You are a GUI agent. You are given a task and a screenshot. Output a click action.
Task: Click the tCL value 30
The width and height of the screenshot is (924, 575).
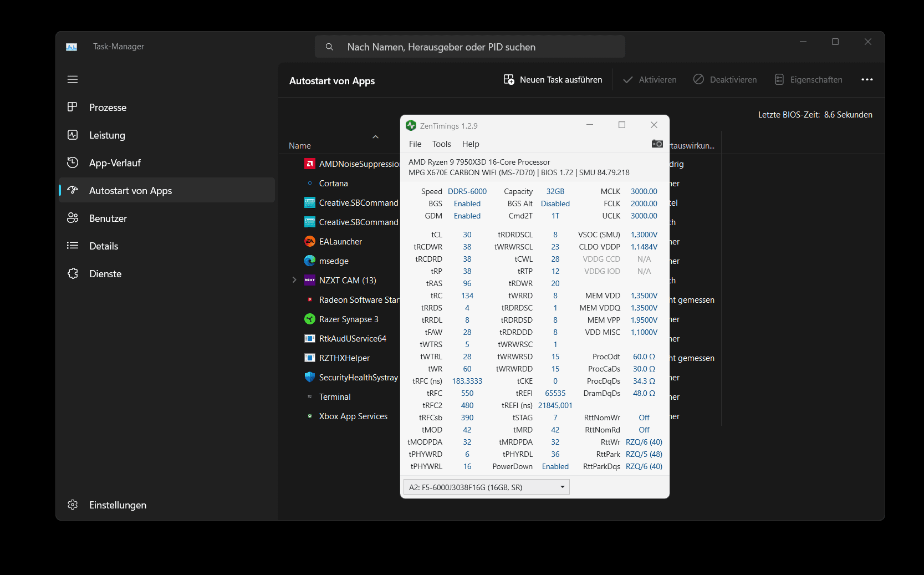(x=467, y=235)
